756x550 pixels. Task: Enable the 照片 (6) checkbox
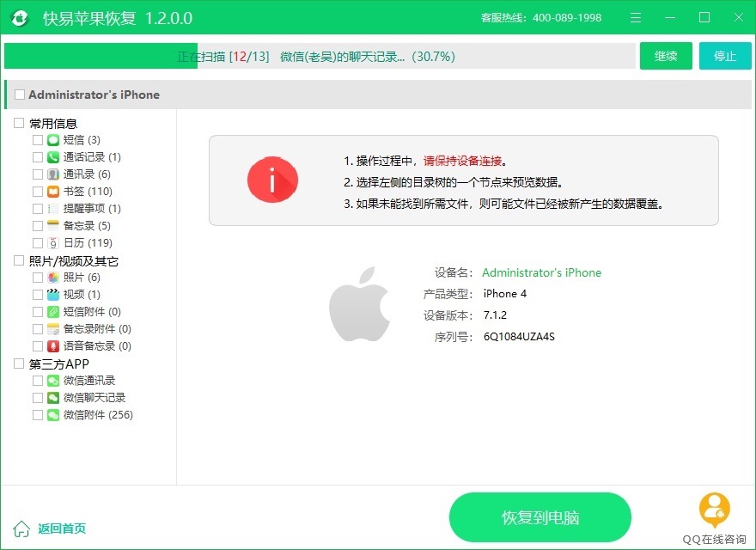(x=38, y=278)
